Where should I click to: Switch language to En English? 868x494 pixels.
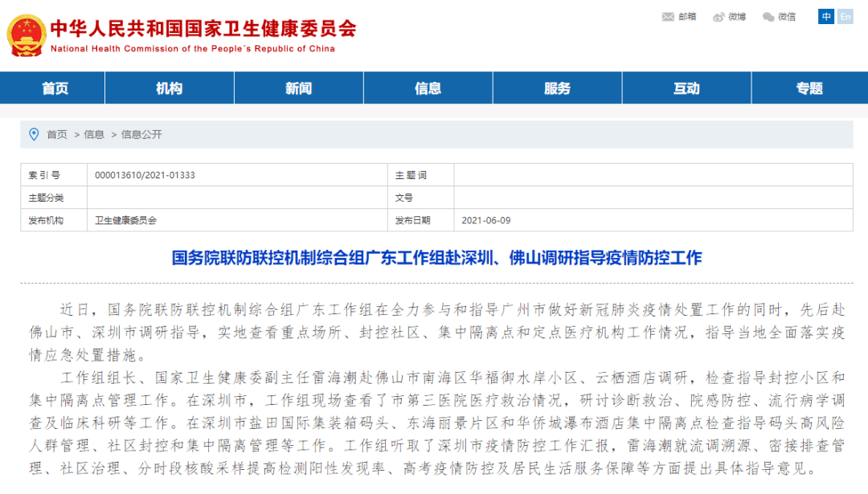tap(845, 17)
